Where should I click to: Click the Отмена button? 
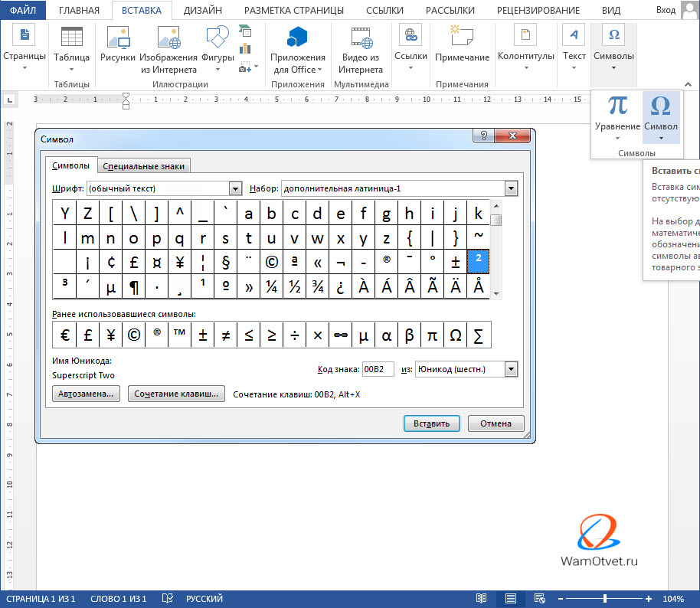point(496,423)
